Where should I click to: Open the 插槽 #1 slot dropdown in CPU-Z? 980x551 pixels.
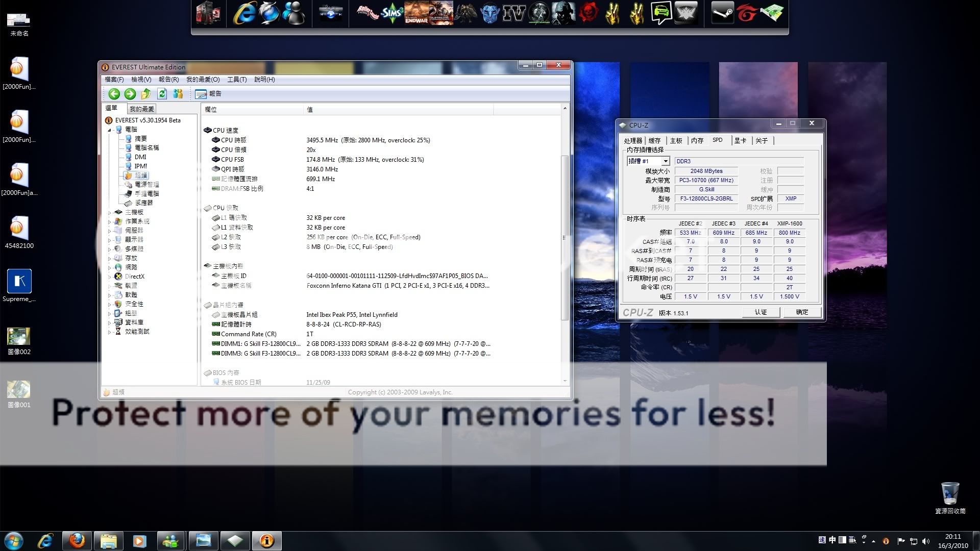[x=666, y=161]
